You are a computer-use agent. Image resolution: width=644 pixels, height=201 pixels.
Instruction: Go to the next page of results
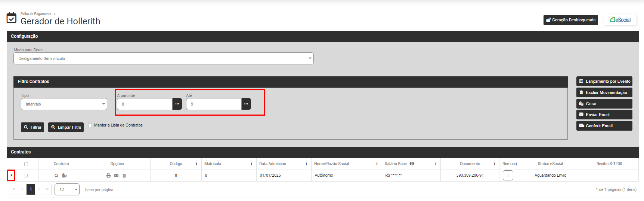pos(39,189)
